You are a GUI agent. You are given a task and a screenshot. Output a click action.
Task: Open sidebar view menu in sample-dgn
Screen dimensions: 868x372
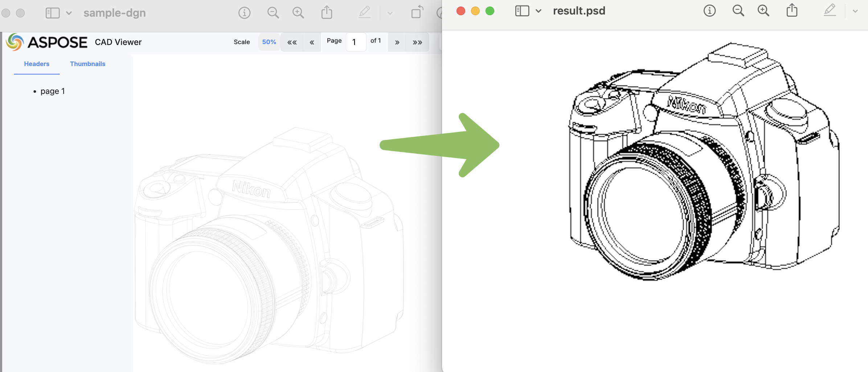pyautogui.click(x=69, y=13)
